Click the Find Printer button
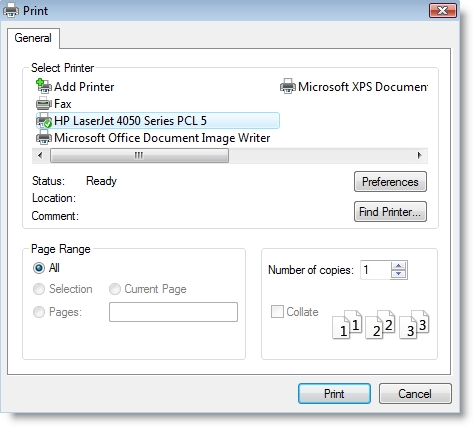 click(390, 212)
